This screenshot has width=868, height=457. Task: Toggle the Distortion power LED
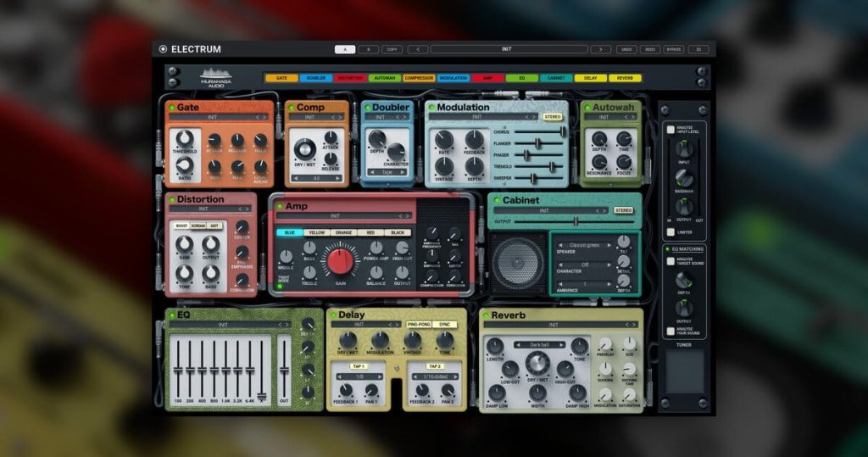click(172, 199)
